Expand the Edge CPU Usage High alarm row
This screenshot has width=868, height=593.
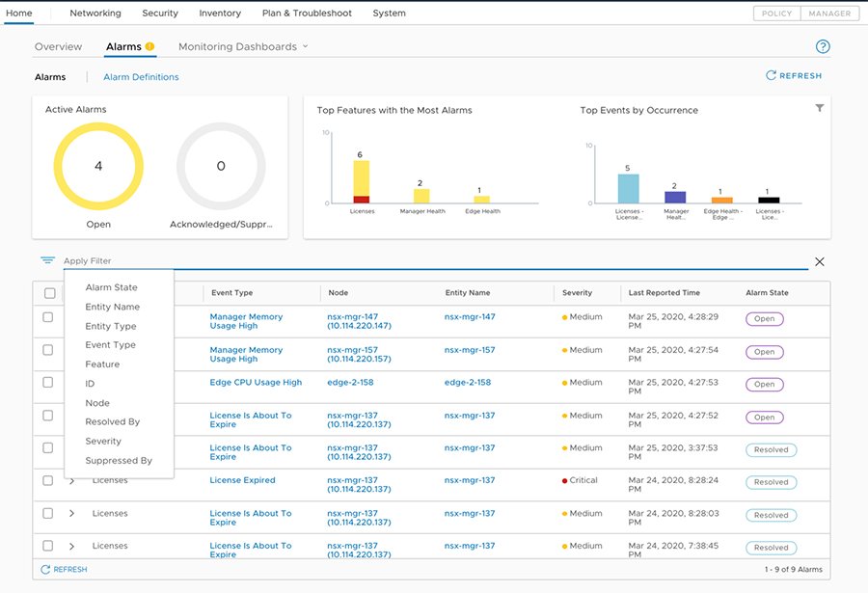point(71,384)
